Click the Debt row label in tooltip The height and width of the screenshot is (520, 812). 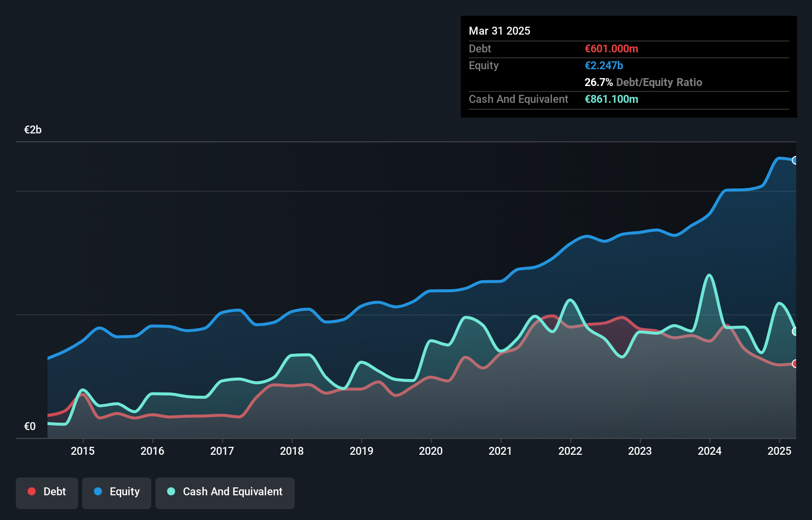(480, 48)
